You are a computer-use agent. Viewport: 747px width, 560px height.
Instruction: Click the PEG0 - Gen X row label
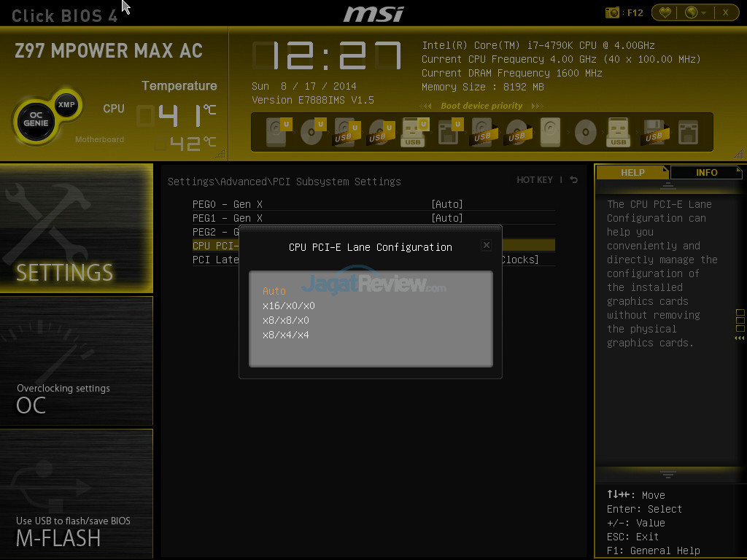point(228,204)
